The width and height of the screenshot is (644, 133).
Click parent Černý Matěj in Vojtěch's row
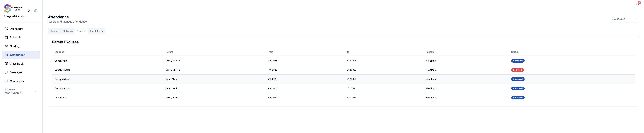click(171, 79)
